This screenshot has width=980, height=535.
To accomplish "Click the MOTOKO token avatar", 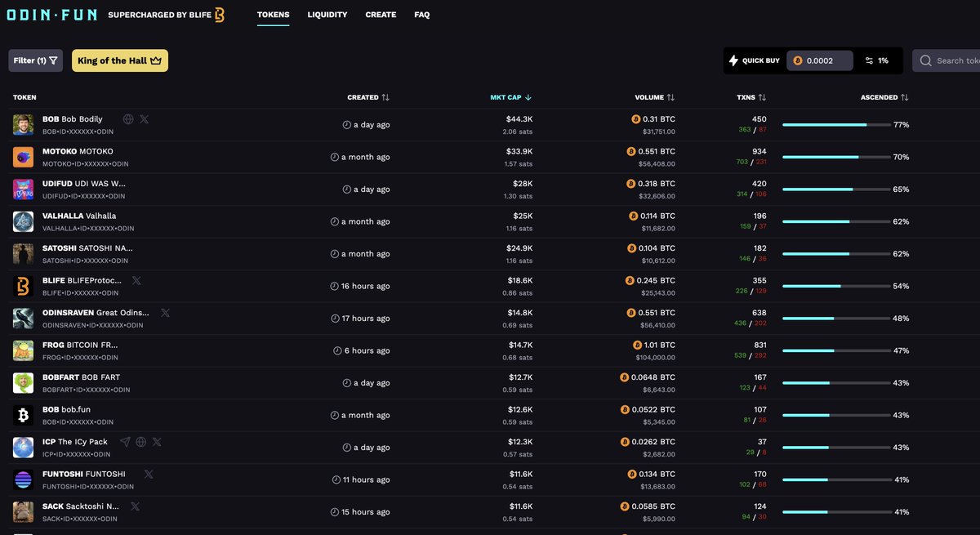I will pyautogui.click(x=23, y=157).
